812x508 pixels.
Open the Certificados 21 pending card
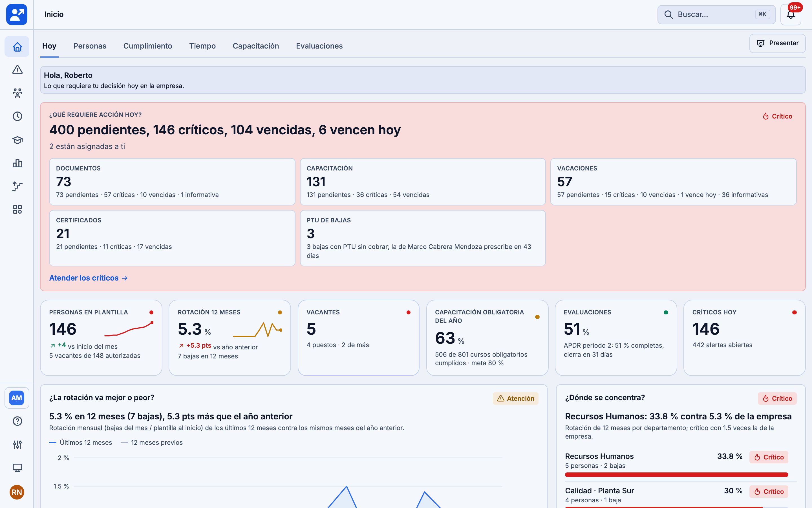[172, 238]
